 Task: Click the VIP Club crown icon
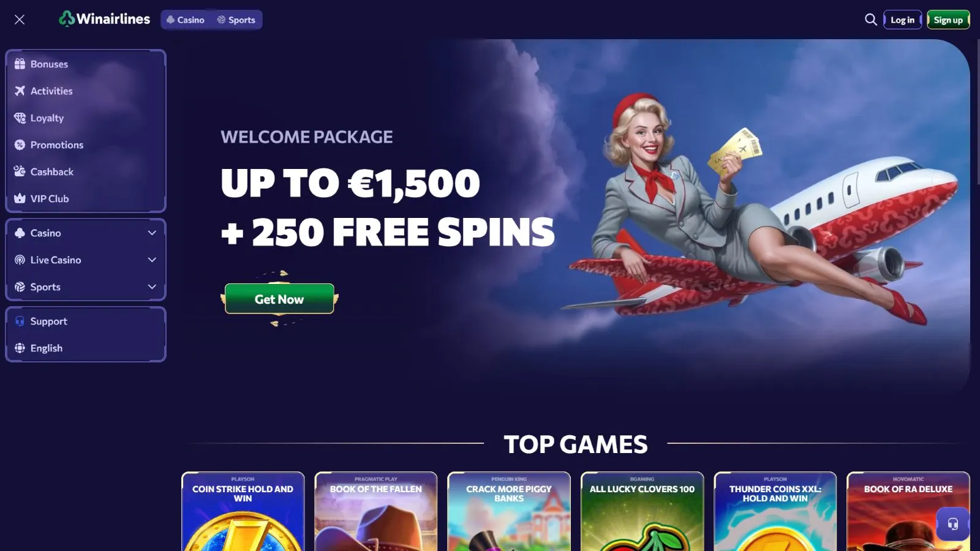coord(20,198)
